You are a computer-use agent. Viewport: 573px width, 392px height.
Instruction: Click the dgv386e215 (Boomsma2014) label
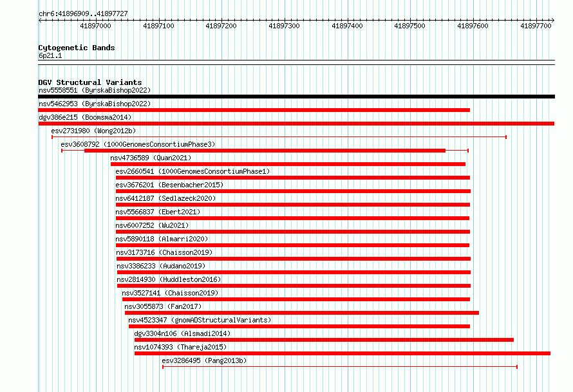coord(85,117)
